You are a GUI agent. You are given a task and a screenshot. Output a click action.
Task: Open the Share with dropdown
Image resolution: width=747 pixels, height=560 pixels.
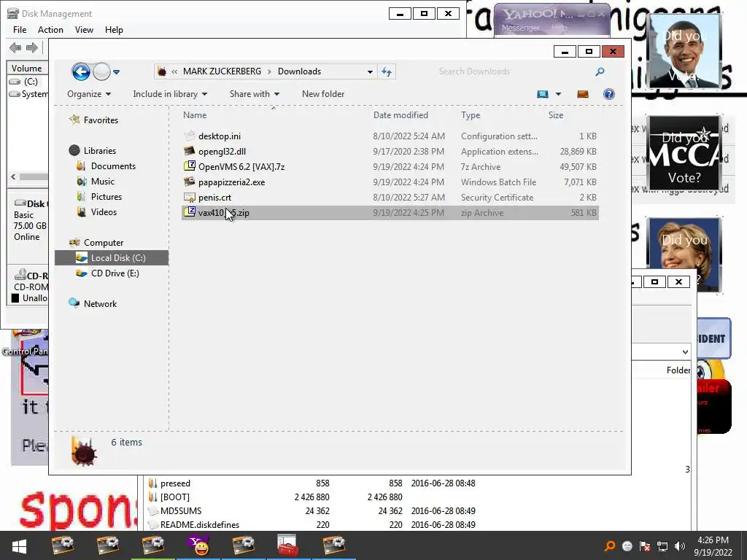coord(255,94)
